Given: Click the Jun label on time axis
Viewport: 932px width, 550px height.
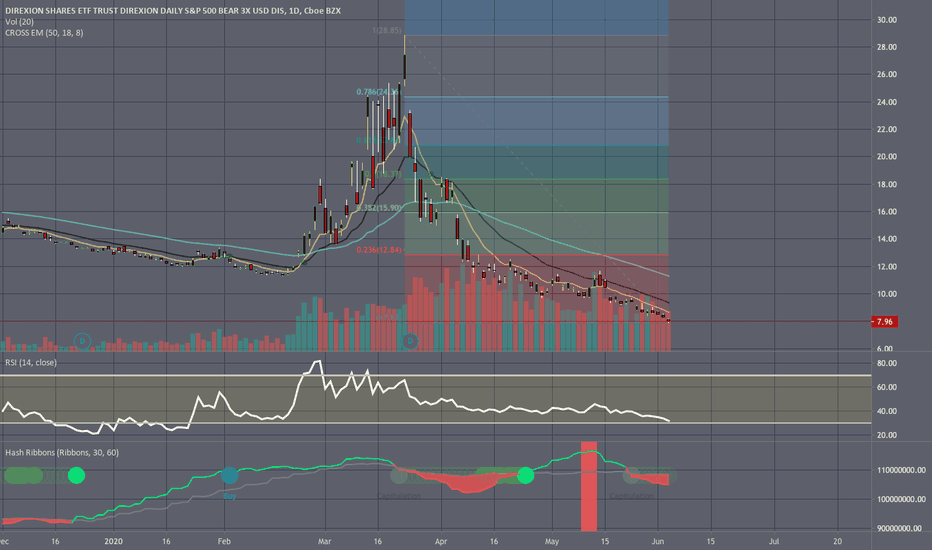Looking at the screenshot, I should pyautogui.click(x=657, y=541).
